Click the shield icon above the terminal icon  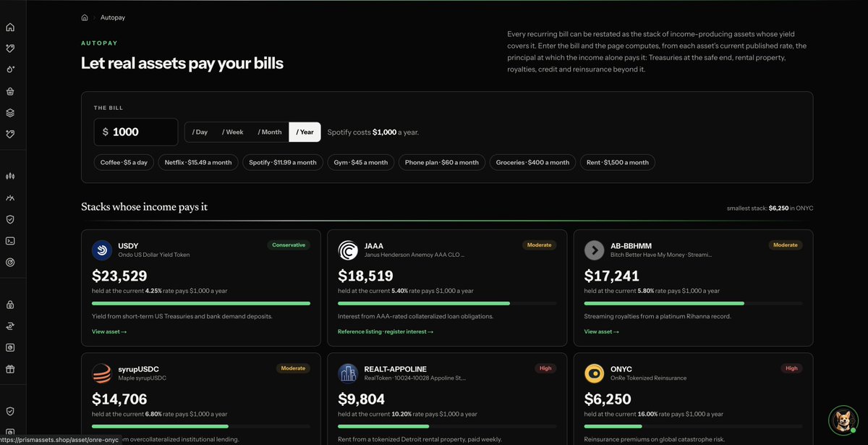pyautogui.click(x=10, y=219)
